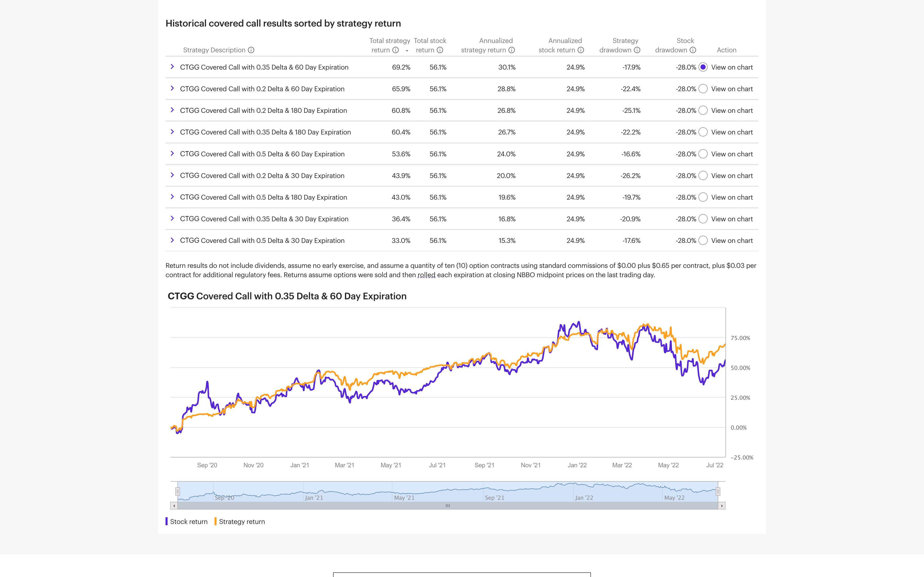Viewport: 924px width, 577px height.
Task: Expand the 0.2 Delta & 180 Day row
Action: click(x=172, y=110)
